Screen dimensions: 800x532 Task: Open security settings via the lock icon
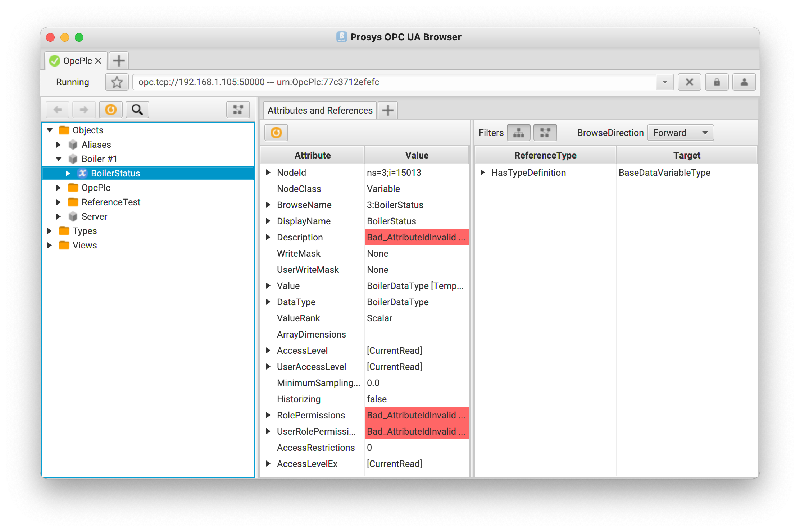(x=717, y=82)
